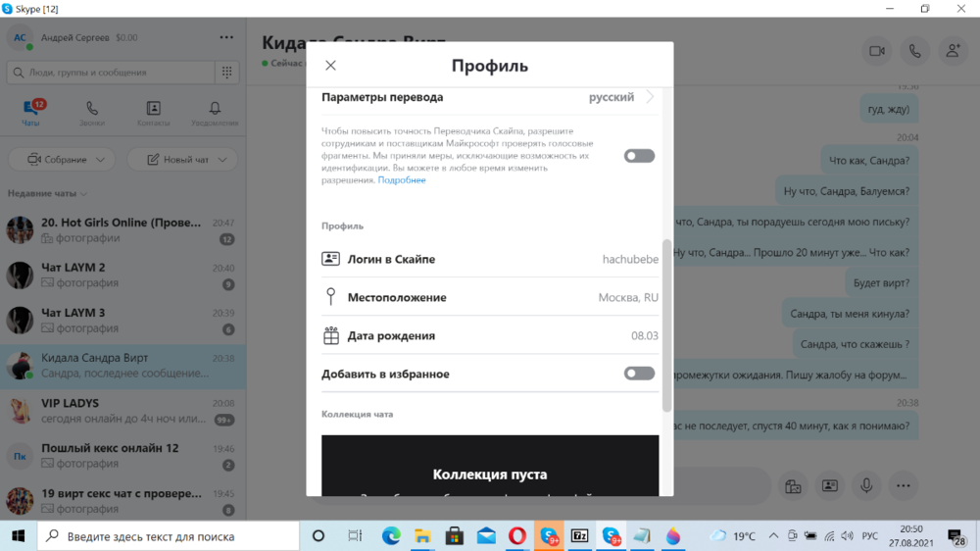This screenshot has height=551, width=980.
Task: Select the Skype login value hachubebe
Action: 630,259
